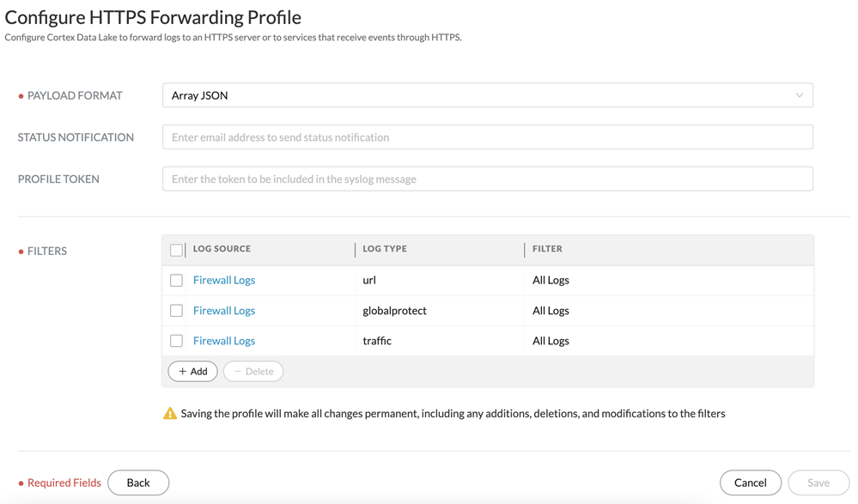Save the forwarding profile

tap(818, 483)
